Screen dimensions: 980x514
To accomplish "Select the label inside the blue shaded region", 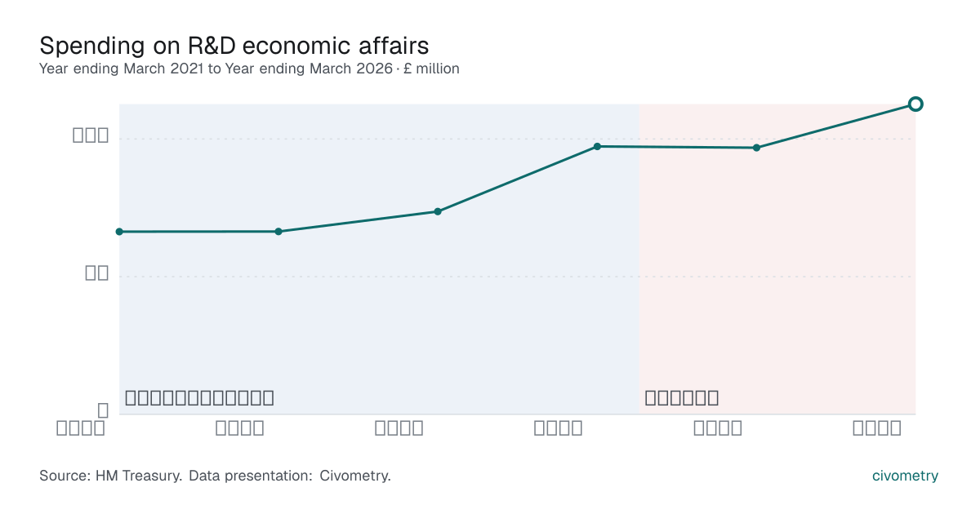I will pos(199,398).
